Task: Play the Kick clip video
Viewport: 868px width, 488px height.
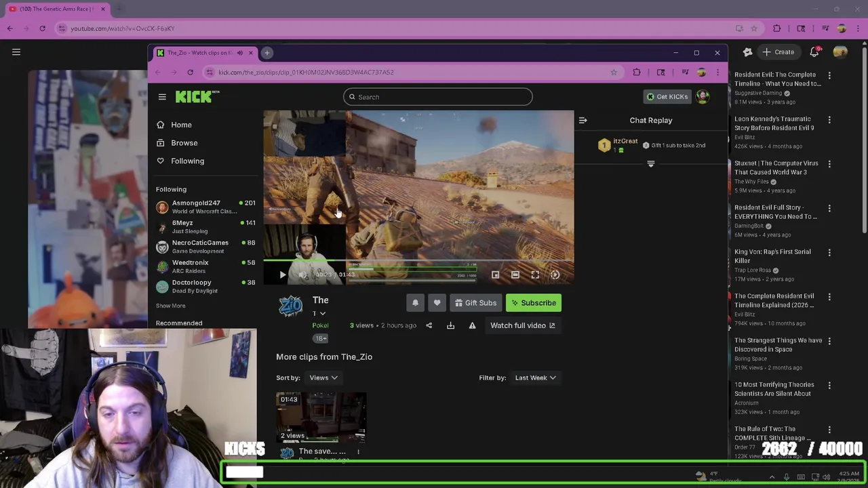Action: [x=283, y=274]
